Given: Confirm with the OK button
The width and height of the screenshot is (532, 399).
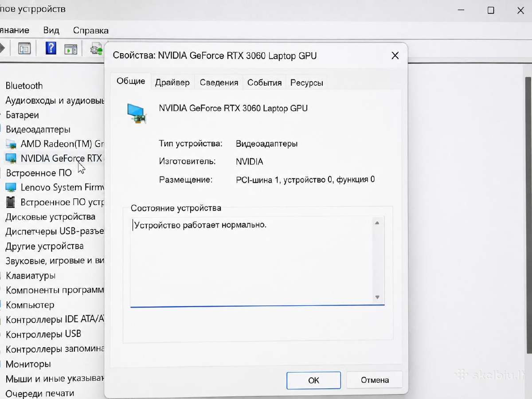Looking at the screenshot, I should [x=314, y=380].
